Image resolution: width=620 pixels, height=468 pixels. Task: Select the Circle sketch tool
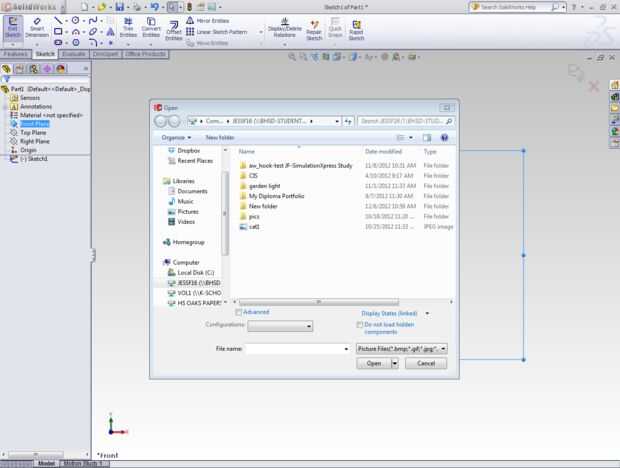pos(75,20)
